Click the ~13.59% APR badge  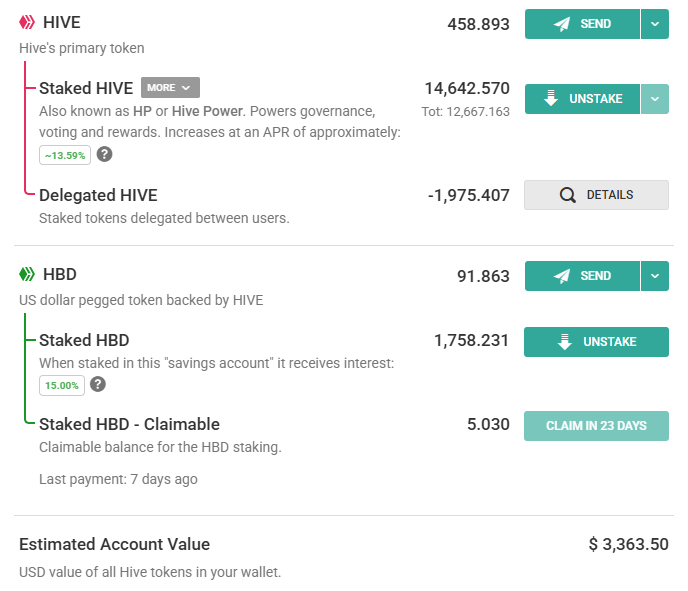(x=65, y=155)
